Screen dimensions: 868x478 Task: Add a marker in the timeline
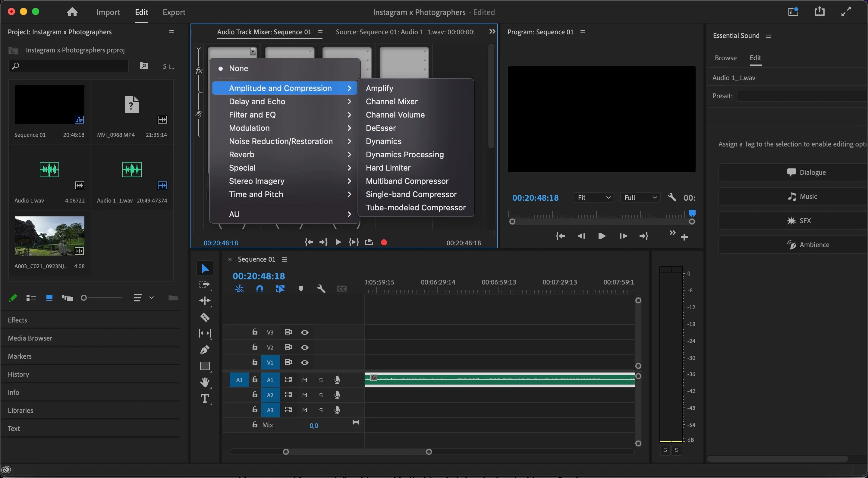[301, 289]
